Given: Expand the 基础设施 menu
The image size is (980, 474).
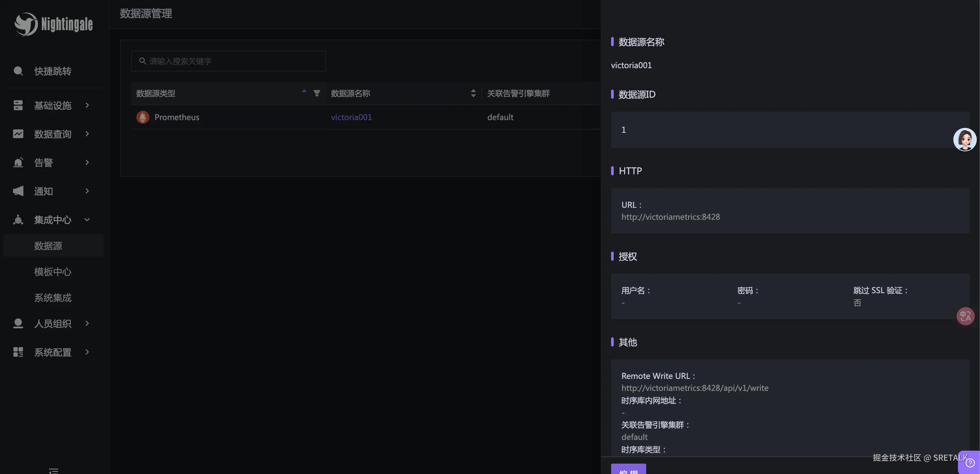Looking at the screenshot, I should click(53, 106).
